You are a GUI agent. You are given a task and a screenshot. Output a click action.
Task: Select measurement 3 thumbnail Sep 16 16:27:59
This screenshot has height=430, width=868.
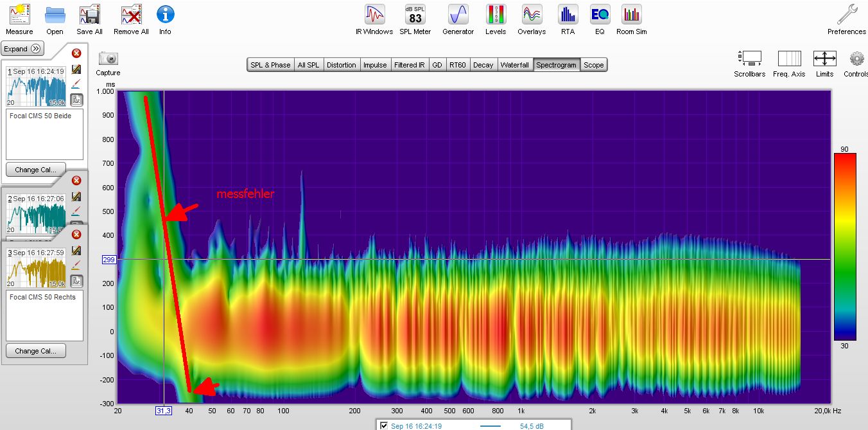click(37, 267)
